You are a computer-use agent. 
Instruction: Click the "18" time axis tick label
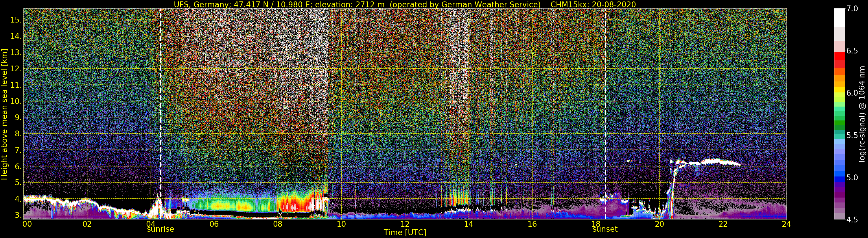tap(596, 224)
